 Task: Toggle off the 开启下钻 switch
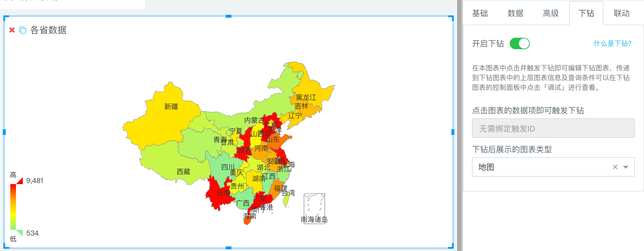click(519, 43)
